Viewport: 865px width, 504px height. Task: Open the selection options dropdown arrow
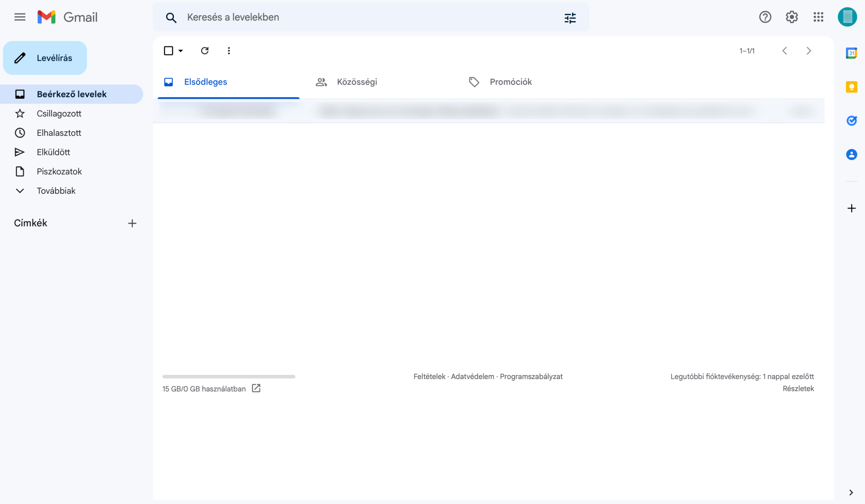[x=180, y=51]
